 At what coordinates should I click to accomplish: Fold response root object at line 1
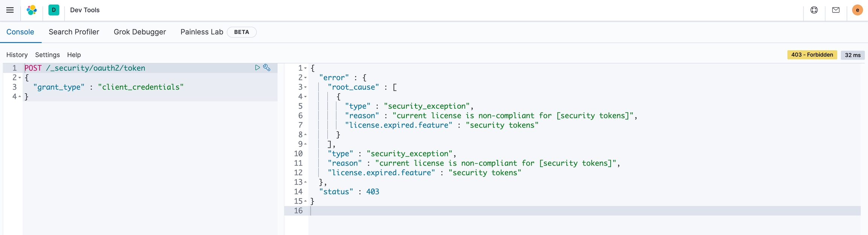click(306, 68)
